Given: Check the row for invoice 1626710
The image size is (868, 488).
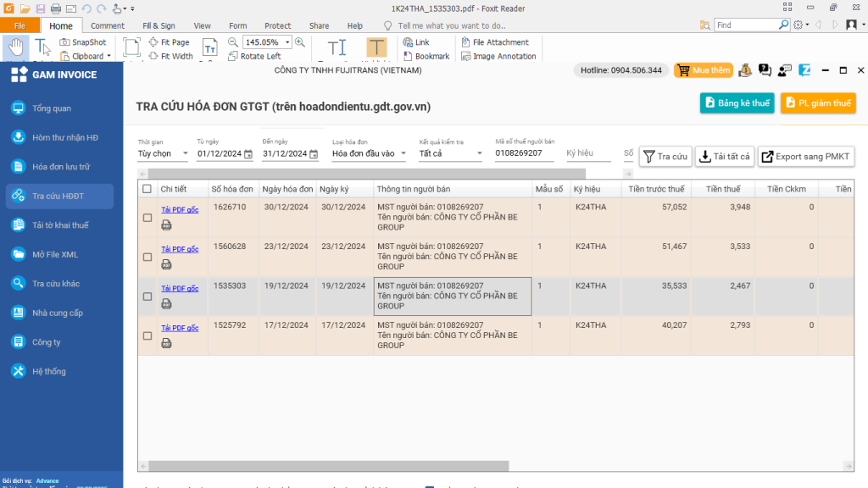Looking at the screenshot, I should (x=147, y=218).
